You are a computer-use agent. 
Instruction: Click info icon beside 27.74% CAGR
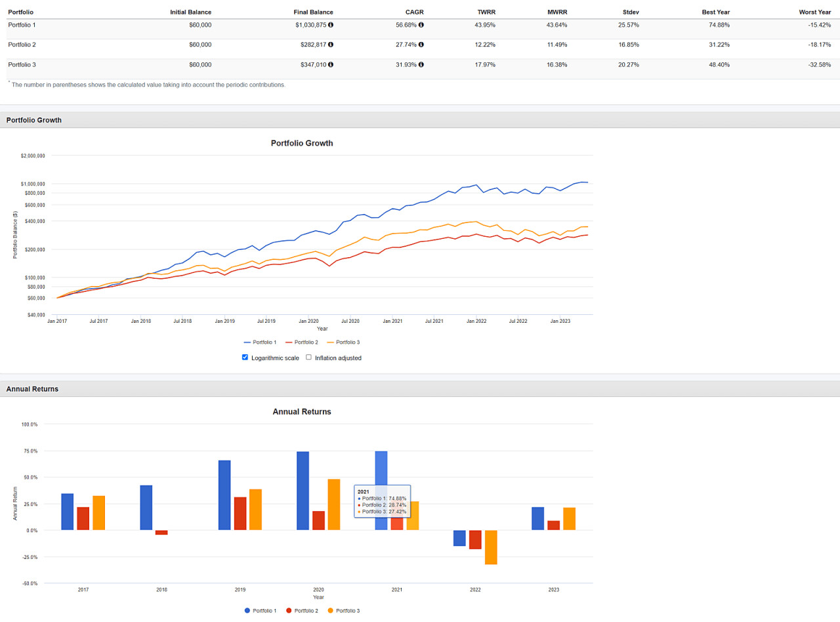(421, 45)
